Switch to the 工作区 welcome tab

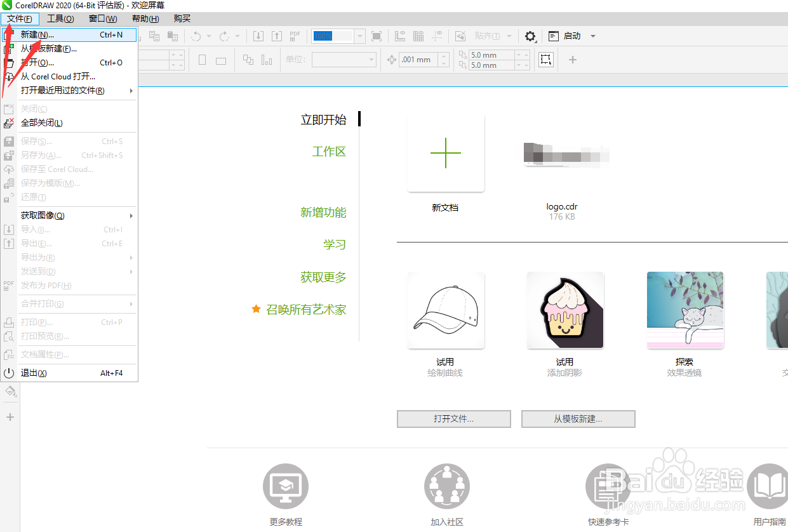329,152
